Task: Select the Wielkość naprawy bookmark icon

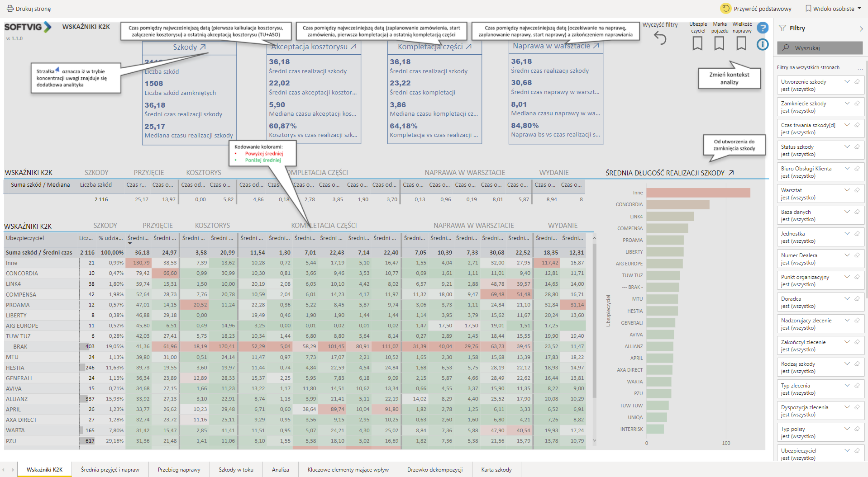Action: tap(741, 43)
